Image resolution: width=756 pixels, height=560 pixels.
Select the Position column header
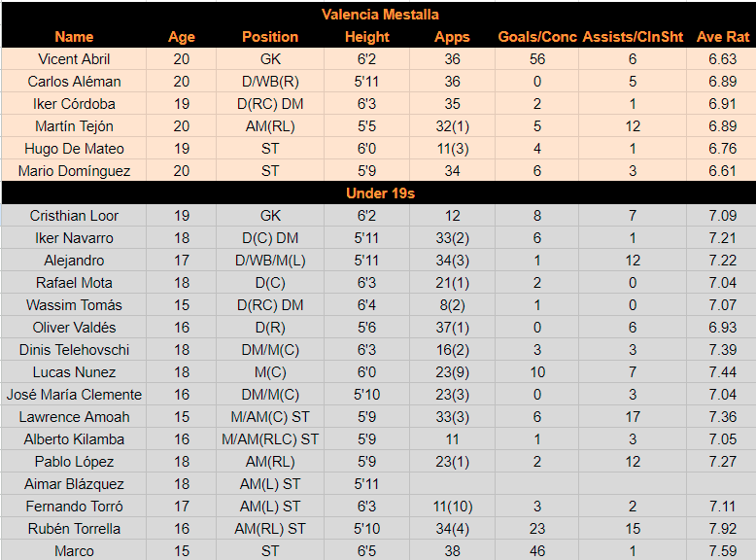(x=270, y=37)
